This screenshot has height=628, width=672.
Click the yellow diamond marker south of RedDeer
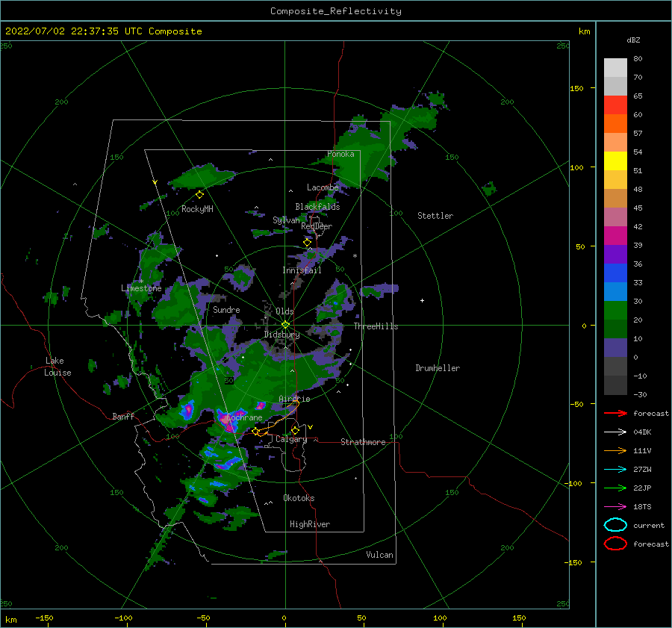click(x=307, y=243)
